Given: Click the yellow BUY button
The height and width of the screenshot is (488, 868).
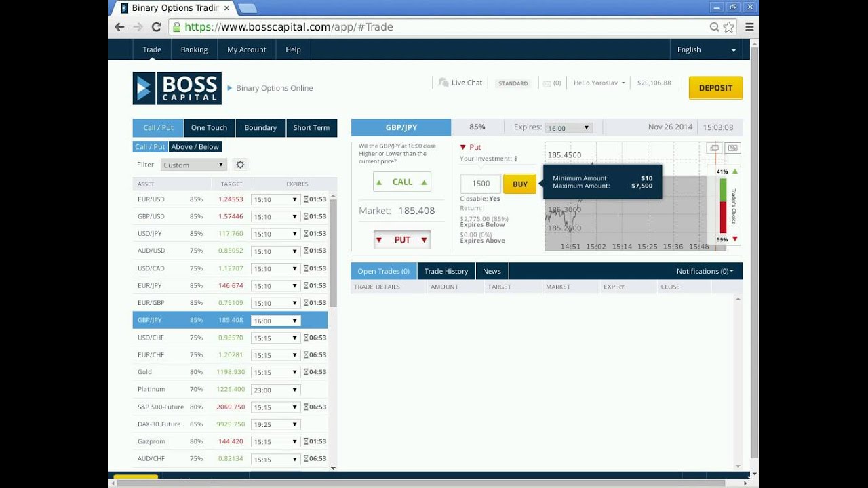Looking at the screenshot, I should tap(520, 184).
